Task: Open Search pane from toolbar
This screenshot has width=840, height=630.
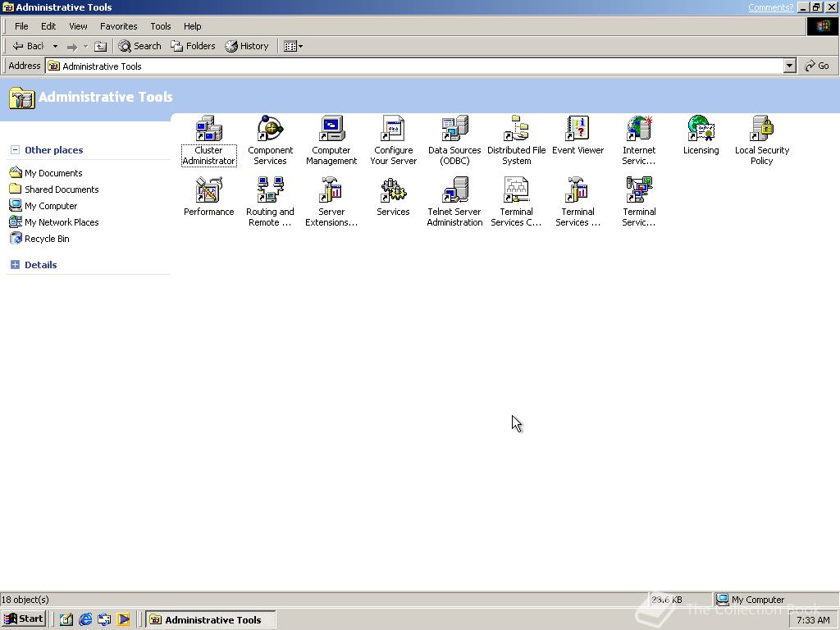Action: [139, 47]
